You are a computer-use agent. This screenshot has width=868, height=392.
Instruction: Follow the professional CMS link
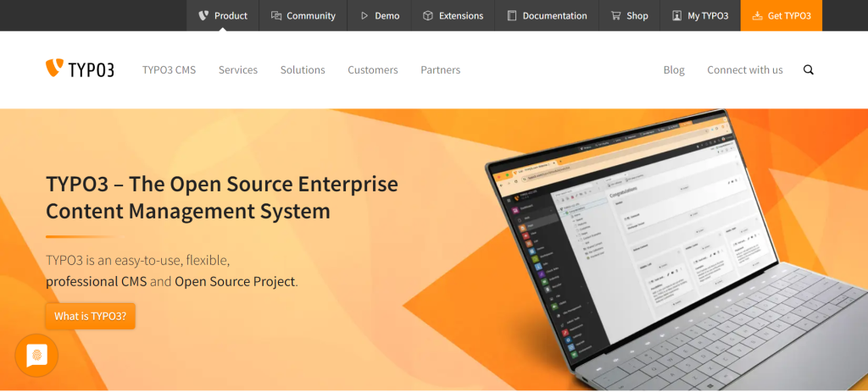click(x=97, y=281)
